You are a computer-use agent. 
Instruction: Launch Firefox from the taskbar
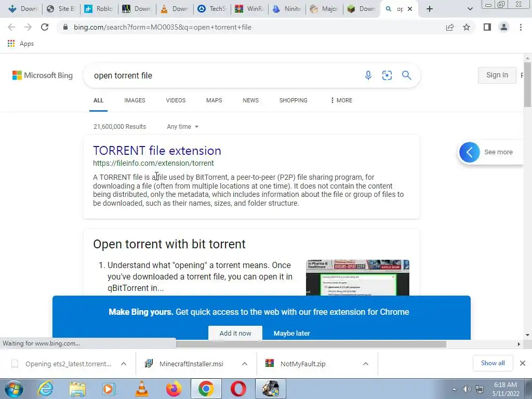[174, 389]
